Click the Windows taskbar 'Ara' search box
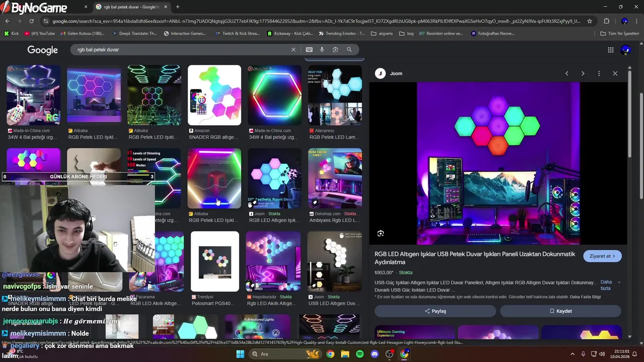Viewport: 644px width, 362px height. [x=286, y=354]
